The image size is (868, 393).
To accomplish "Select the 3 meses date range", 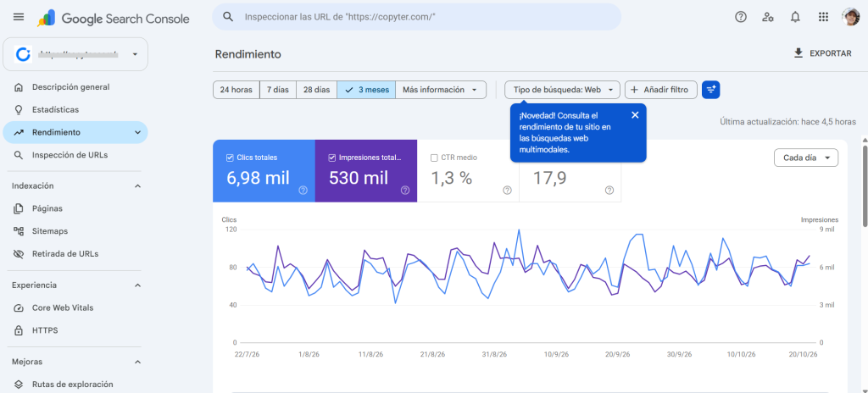I will [x=366, y=90].
